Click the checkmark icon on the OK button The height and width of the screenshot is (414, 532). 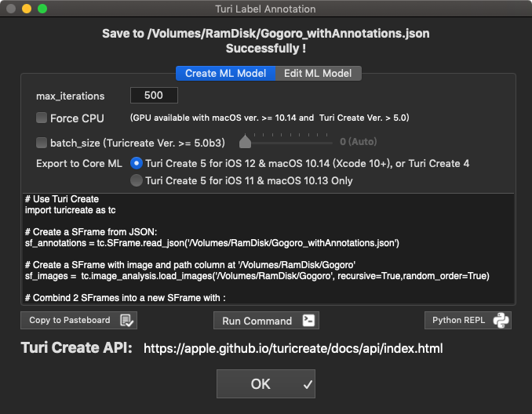coord(308,384)
